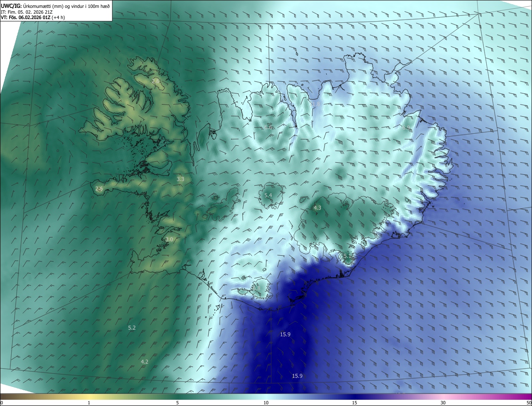This screenshot has width=532, height=406.
Task: Click the dark navy segment of the color scale
Action: (x=355, y=396)
